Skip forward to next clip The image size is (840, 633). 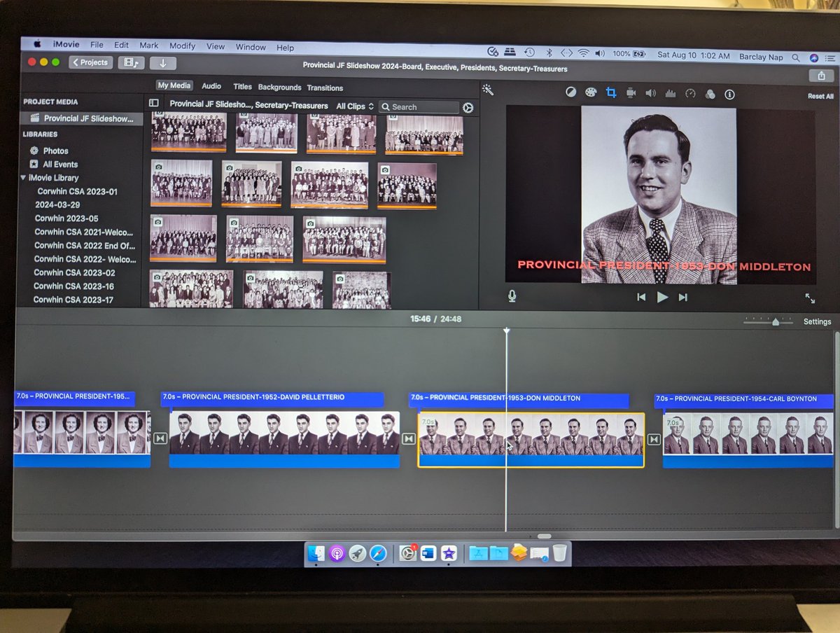pyautogui.click(x=683, y=297)
